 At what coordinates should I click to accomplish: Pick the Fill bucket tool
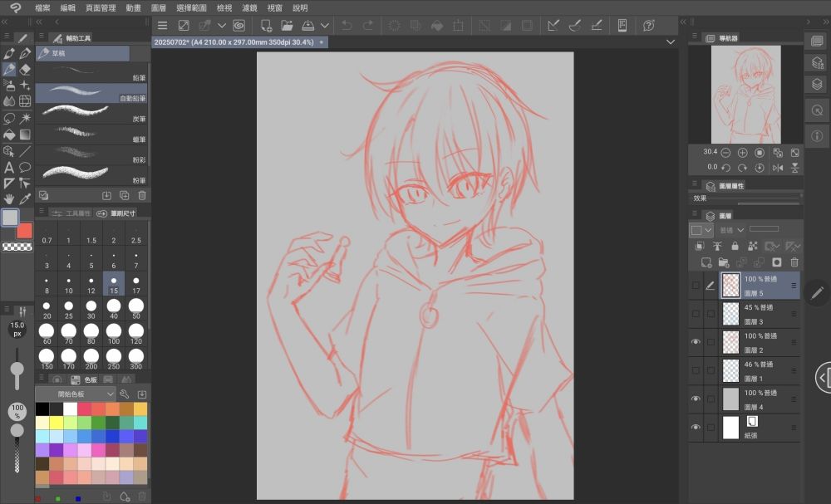click(x=9, y=135)
